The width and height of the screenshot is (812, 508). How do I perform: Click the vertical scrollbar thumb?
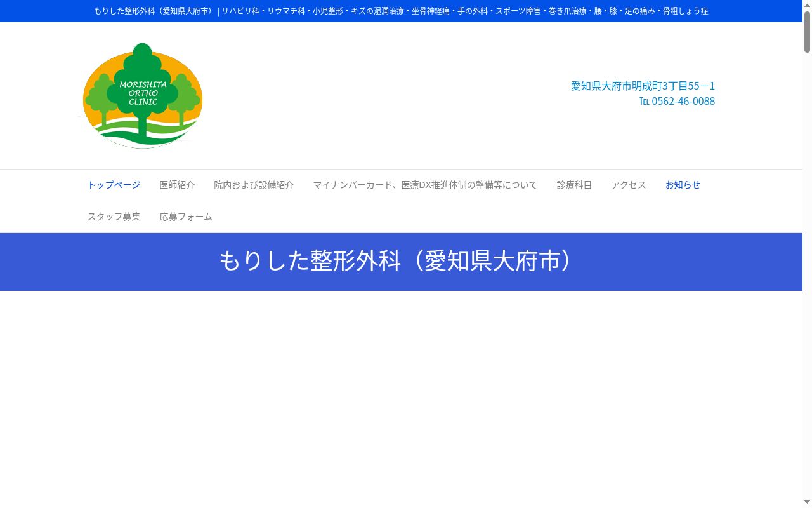pyautogui.click(x=807, y=31)
